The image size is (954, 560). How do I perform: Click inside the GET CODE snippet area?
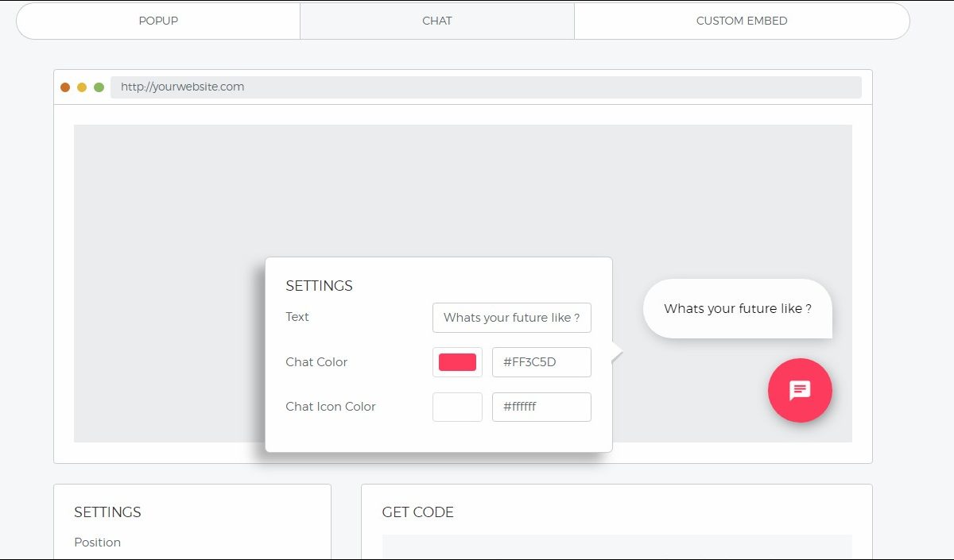click(x=616, y=547)
